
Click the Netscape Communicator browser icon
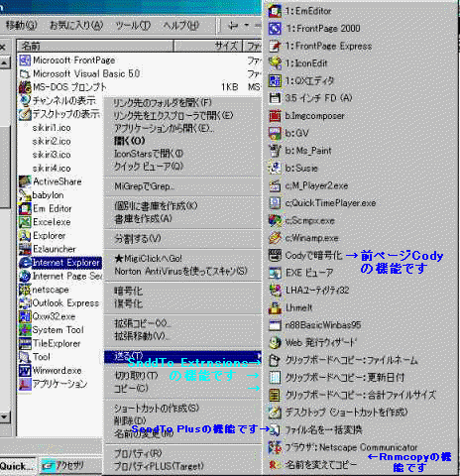click(x=275, y=447)
